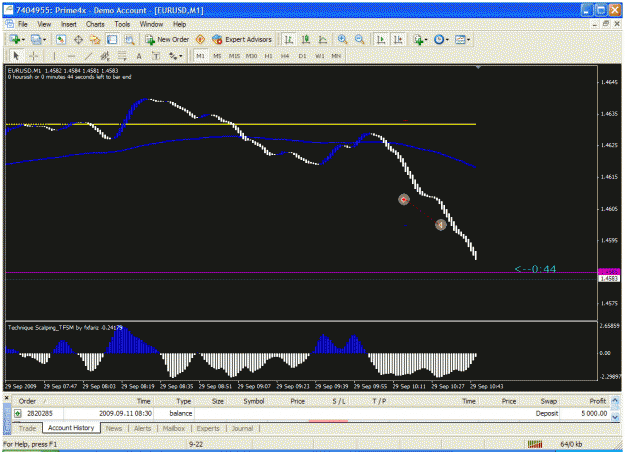The height and width of the screenshot is (452, 625).
Task: Click the Zoom Out magnifier icon
Action: click(360, 39)
